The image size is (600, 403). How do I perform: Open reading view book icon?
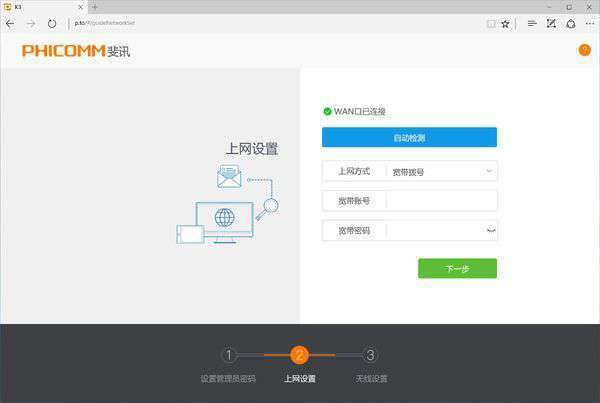[489, 23]
